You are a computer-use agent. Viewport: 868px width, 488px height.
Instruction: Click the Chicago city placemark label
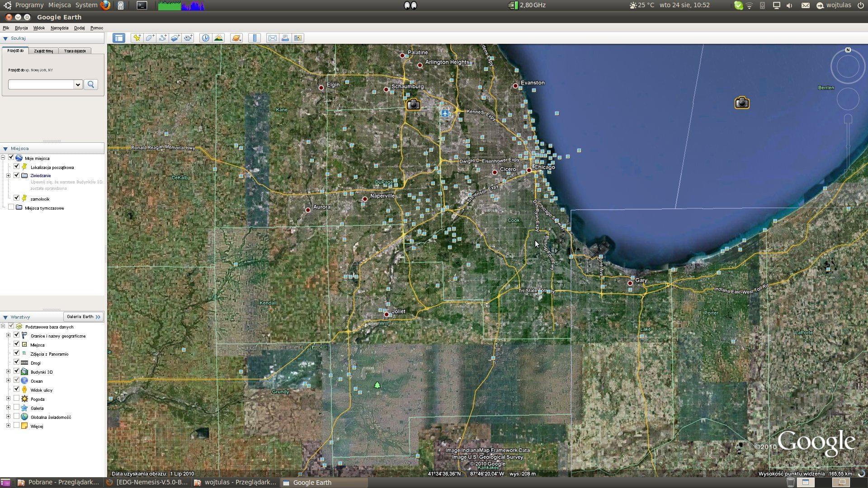tap(544, 167)
